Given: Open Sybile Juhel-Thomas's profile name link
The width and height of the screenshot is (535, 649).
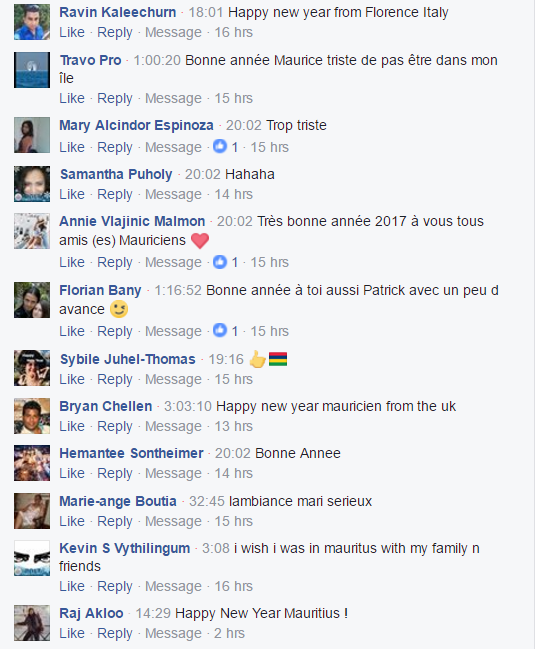Looking at the screenshot, I should [x=127, y=359].
